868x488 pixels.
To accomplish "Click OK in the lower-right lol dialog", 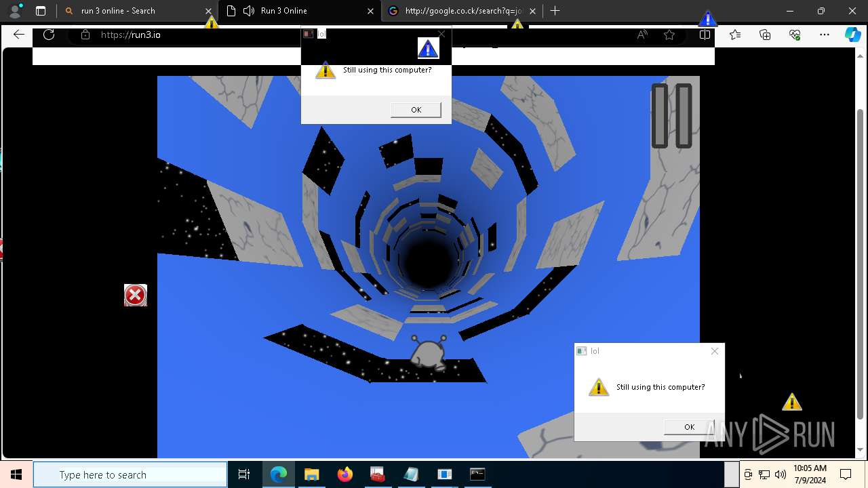I will coord(689,426).
